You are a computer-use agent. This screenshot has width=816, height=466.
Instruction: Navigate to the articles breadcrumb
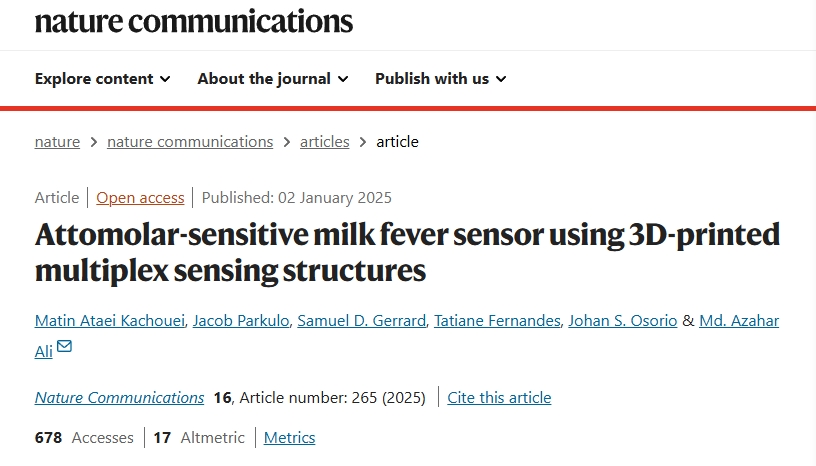pyautogui.click(x=325, y=142)
